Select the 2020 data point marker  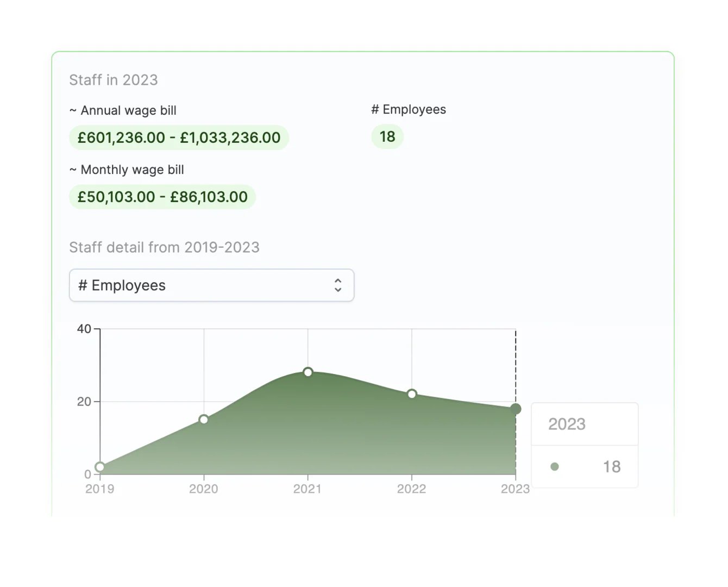pyautogui.click(x=204, y=420)
